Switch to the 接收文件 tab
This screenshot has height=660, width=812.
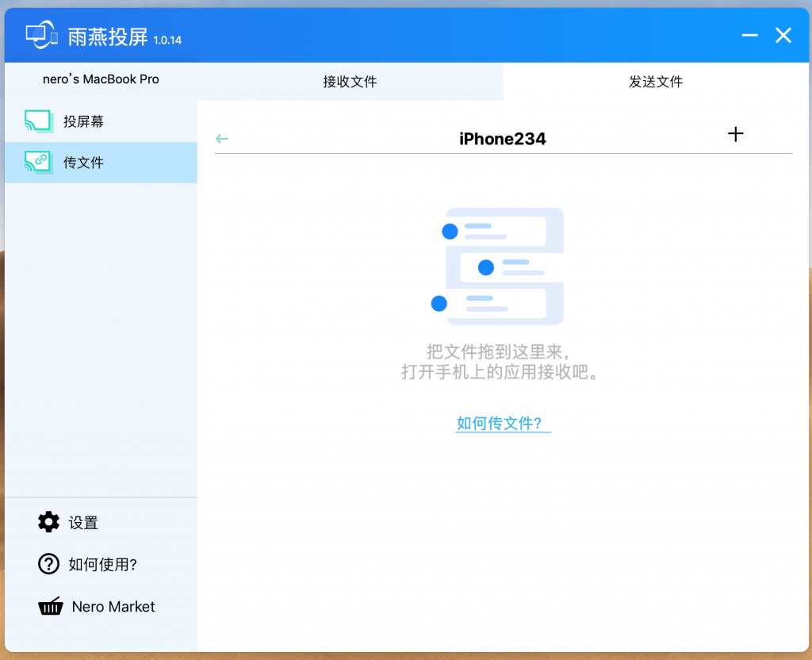(350, 82)
